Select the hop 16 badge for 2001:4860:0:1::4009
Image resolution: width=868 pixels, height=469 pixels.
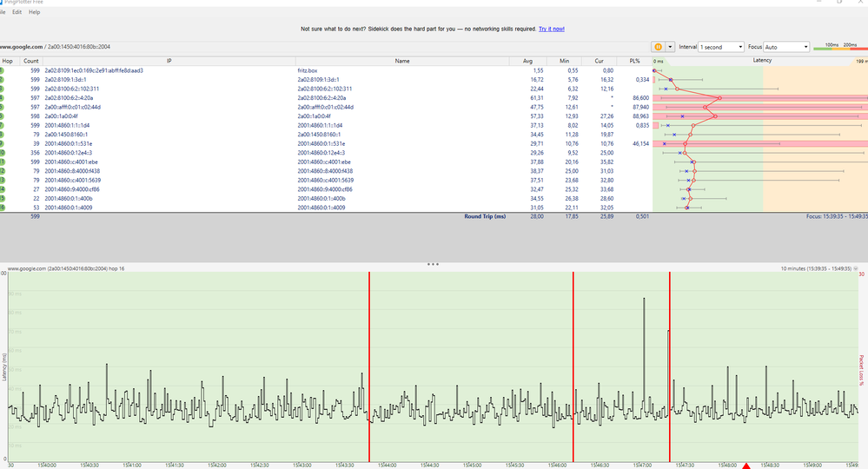pos(2,208)
